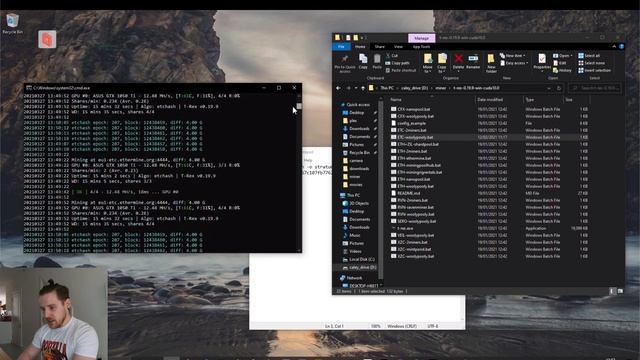Click Invert selection in the ribbon
The image size is (640, 360).
click(x=594, y=70)
